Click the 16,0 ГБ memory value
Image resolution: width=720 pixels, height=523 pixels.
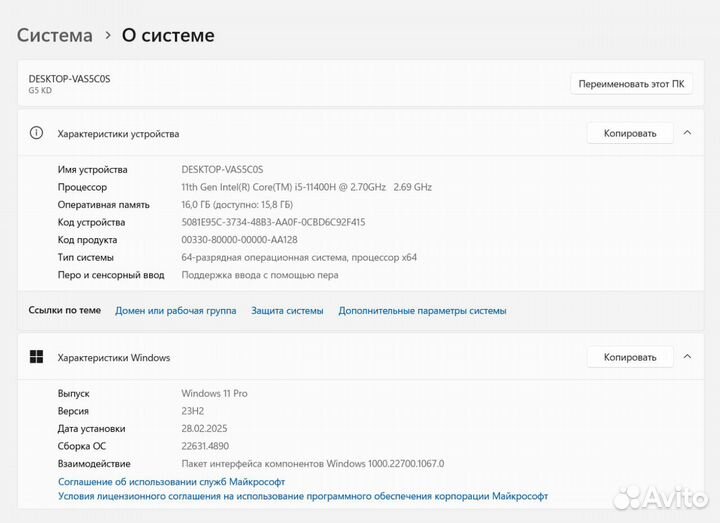pyautogui.click(x=237, y=205)
